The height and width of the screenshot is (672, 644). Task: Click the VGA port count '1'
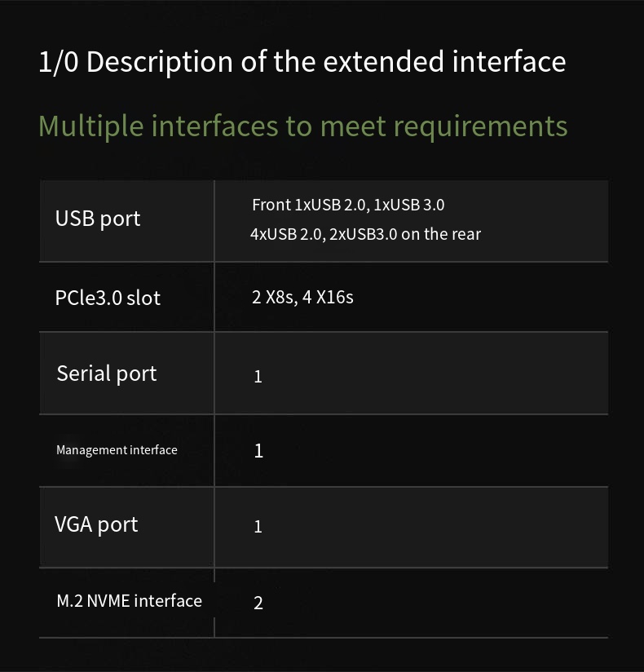[258, 527]
